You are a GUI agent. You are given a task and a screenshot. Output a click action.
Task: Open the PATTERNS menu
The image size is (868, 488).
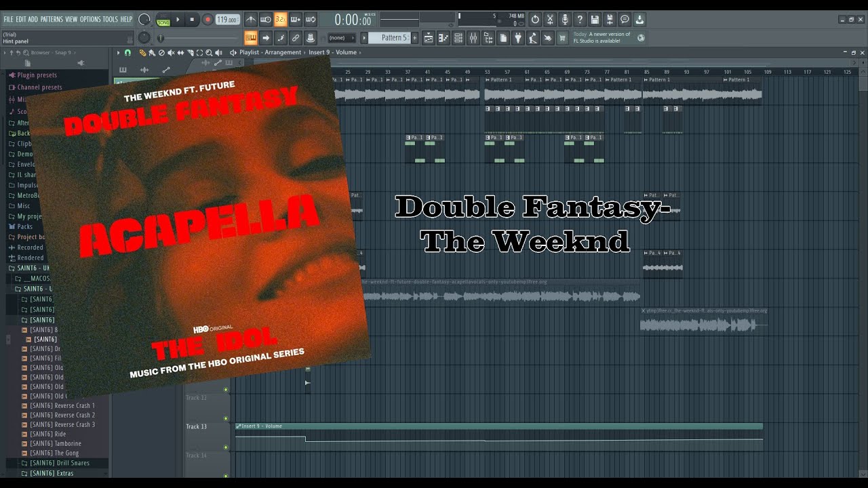click(x=52, y=19)
